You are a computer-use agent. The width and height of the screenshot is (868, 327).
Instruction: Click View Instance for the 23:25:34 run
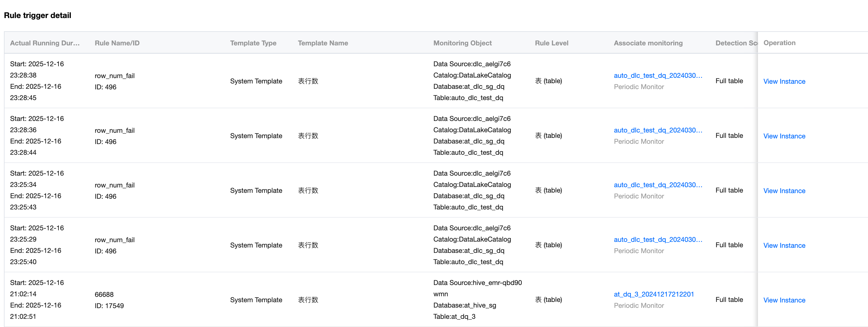(x=784, y=191)
